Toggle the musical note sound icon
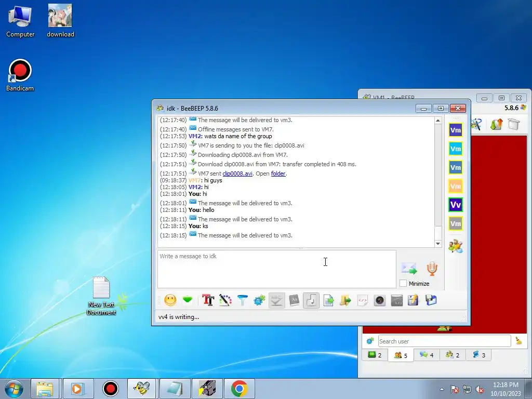532x399 pixels. [311, 300]
